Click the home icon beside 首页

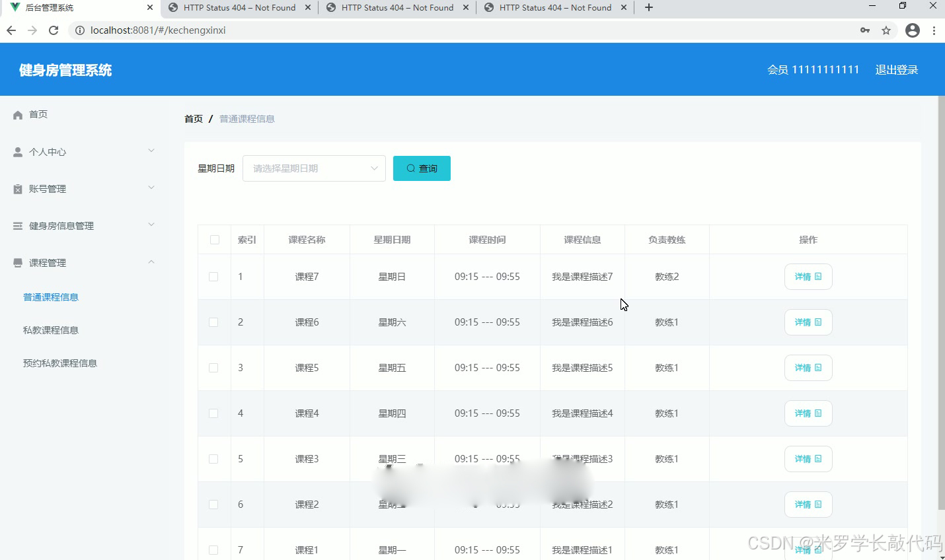coord(17,114)
